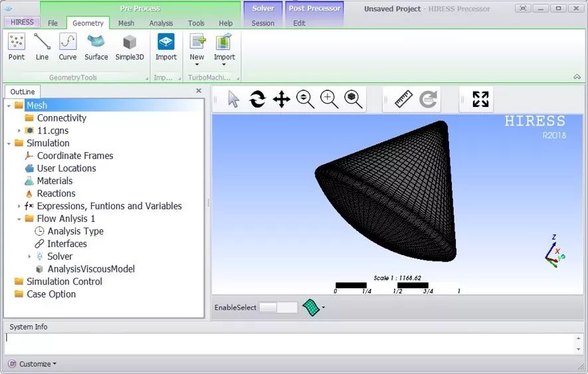Switch to the Analysis ribbon tab
Image resolution: width=588 pixels, height=374 pixels.
click(161, 23)
